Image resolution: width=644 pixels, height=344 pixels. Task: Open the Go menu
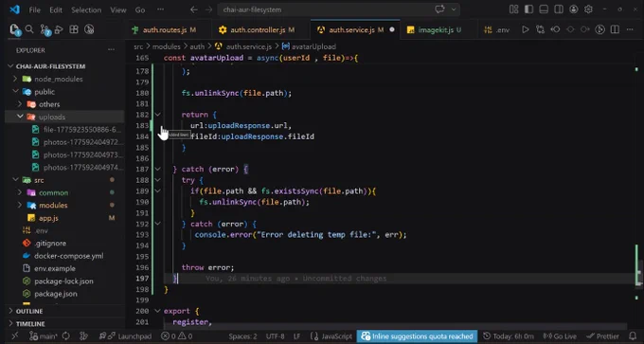140,9
